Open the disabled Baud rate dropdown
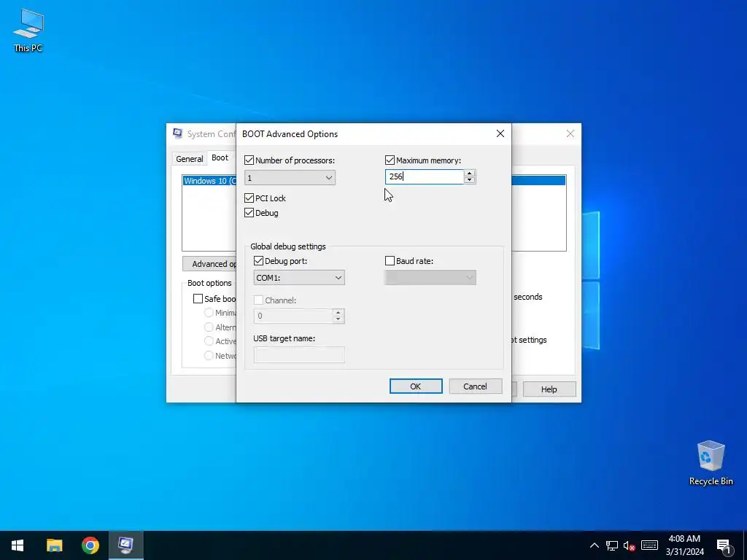 point(430,278)
